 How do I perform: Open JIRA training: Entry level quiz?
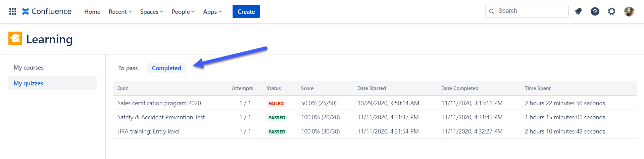coord(148,131)
